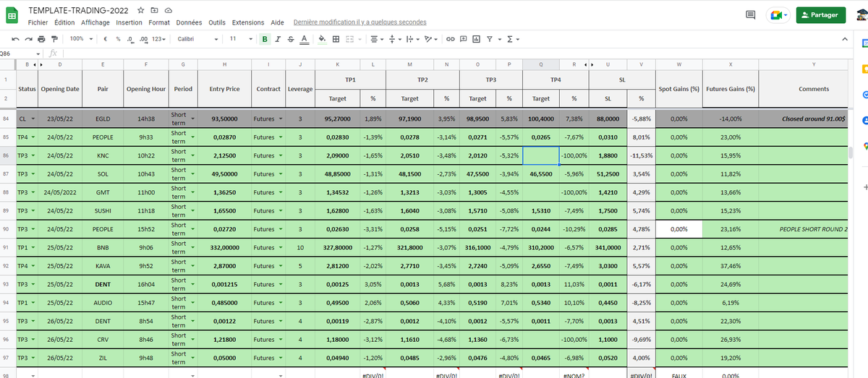Viewport: 868px width, 378px height.
Task: Open Google Tasks side panel
Action: coord(865,95)
